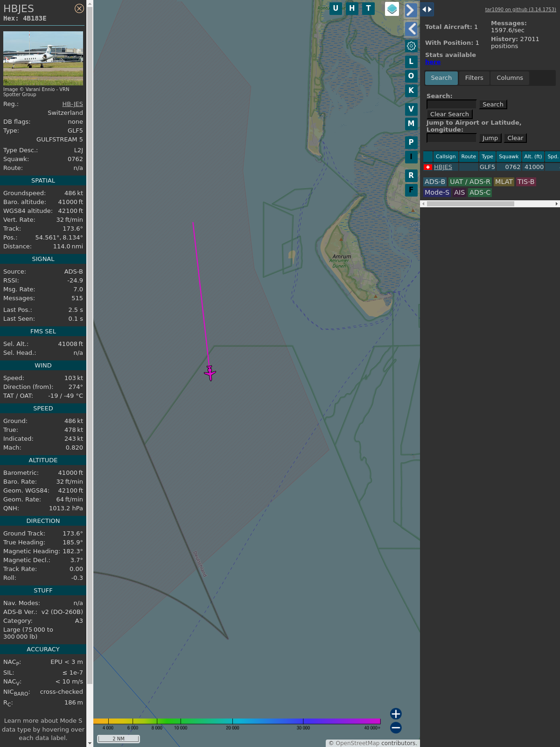
Task: Toggle the T map button
Action: (368, 8)
